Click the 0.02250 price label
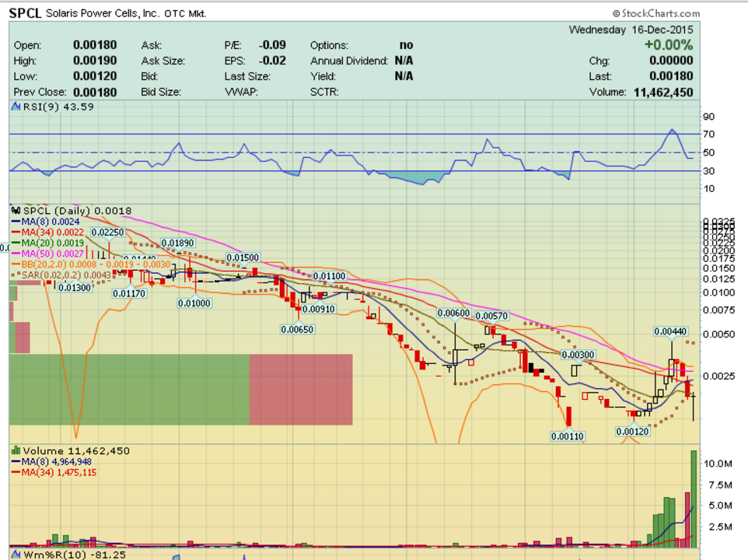 point(107,233)
